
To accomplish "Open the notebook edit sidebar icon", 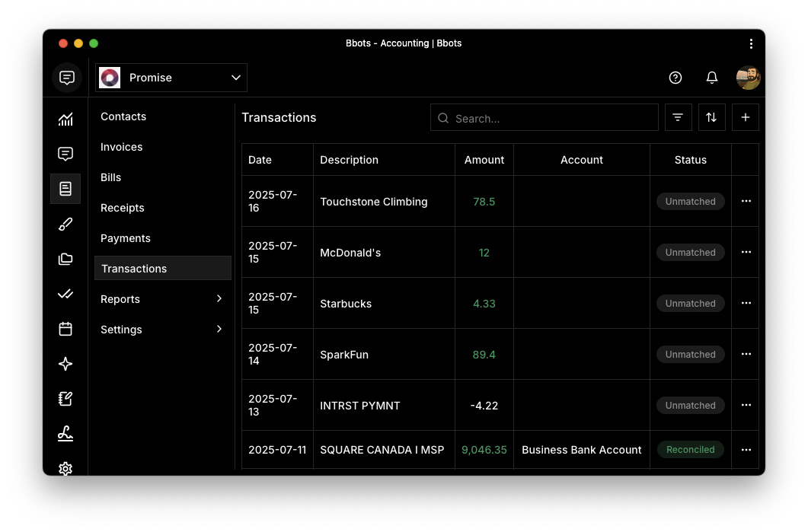I will [x=65, y=399].
